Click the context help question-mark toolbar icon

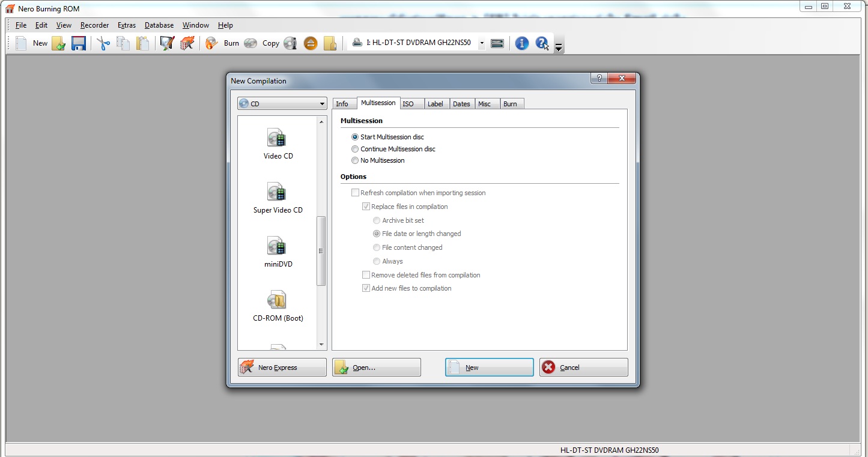(x=542, y=43)
